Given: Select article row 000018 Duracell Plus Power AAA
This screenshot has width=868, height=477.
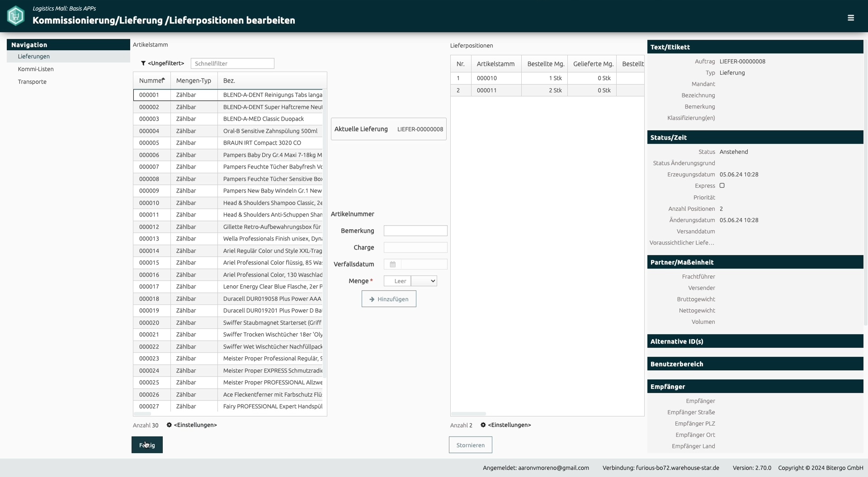Looking at the screenshot, I should (228, 299).
